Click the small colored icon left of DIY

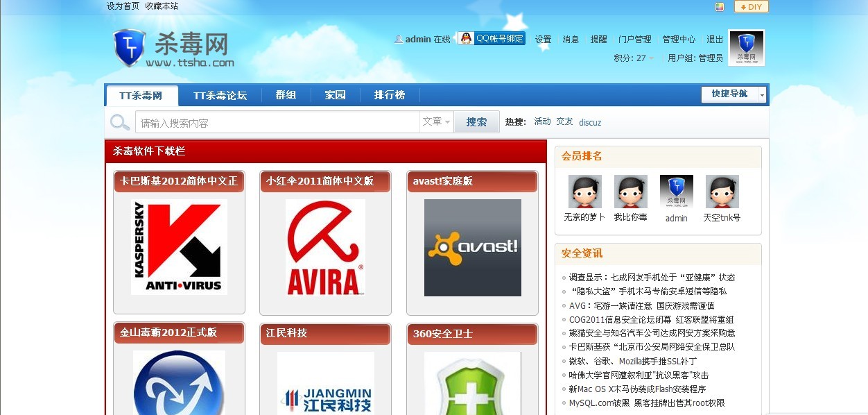click(720, 7)
